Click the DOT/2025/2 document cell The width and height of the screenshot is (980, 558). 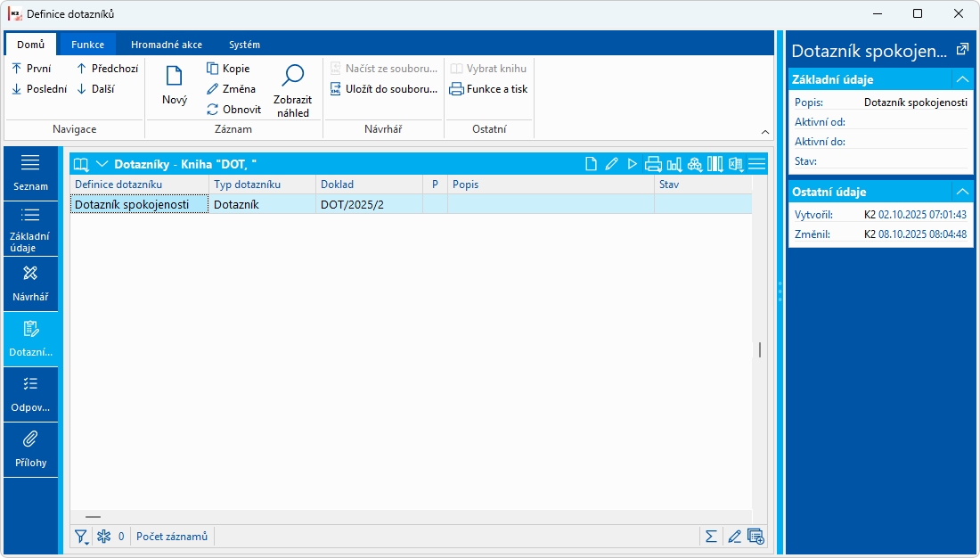(370, 204)
